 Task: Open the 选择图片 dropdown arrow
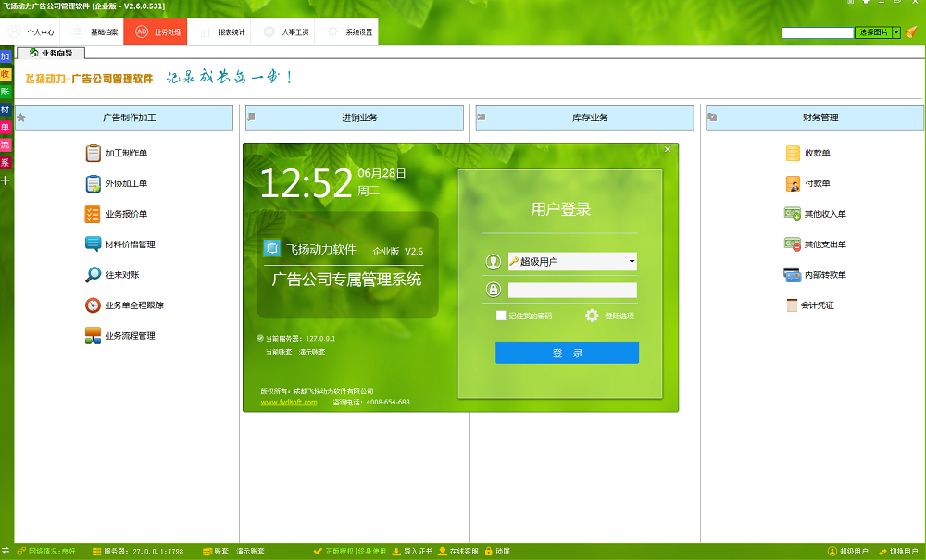coord(896,32)
